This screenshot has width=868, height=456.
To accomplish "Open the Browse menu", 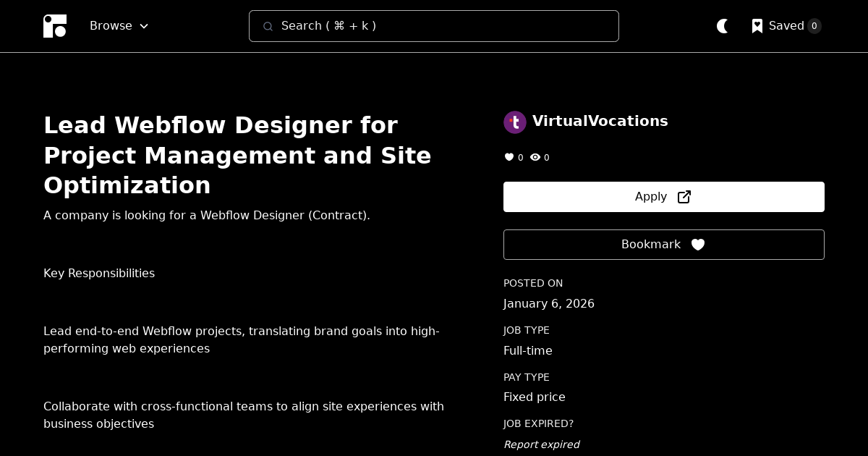I will [x=111, y=26].
